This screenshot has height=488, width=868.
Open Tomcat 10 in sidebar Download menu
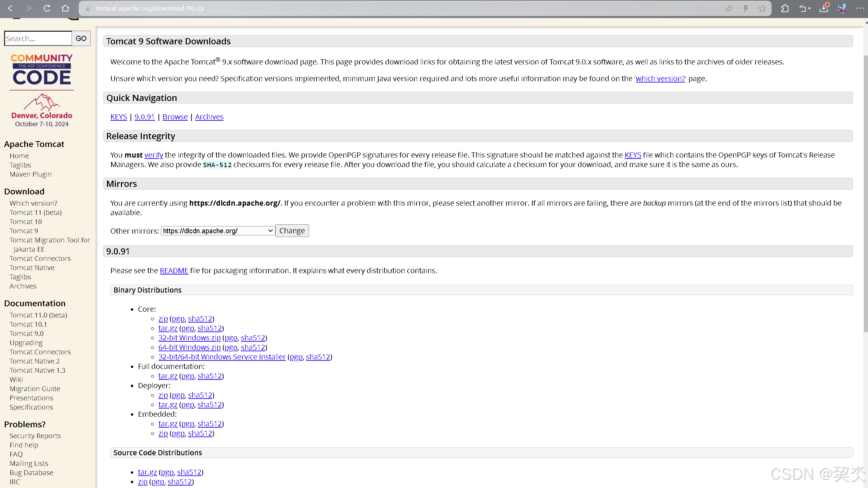(26, 222)
